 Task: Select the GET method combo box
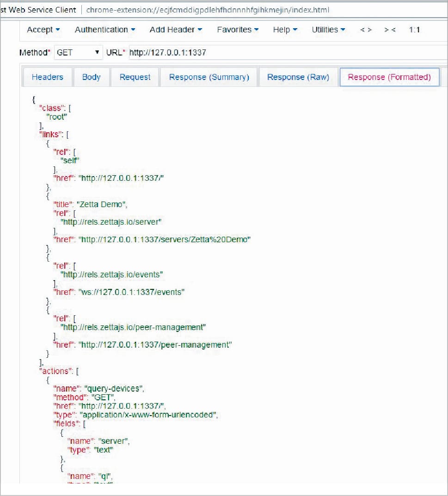pos(78,53)
